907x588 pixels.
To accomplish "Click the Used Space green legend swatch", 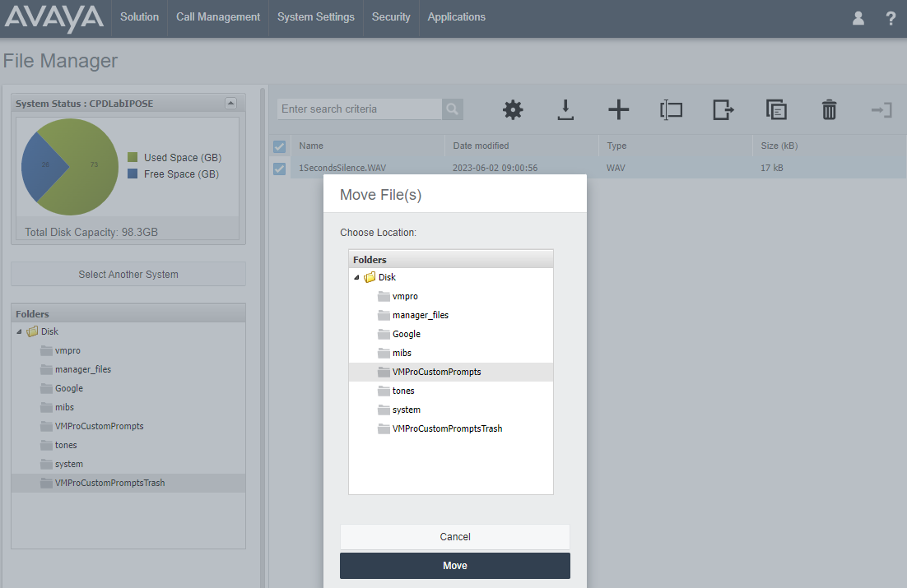I will 133,157.
